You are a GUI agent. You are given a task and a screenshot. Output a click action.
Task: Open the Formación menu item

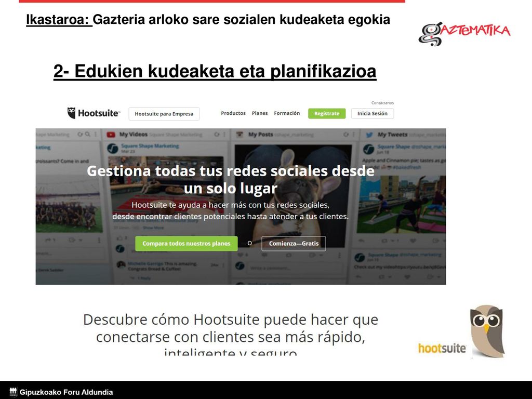click(287, 113)
